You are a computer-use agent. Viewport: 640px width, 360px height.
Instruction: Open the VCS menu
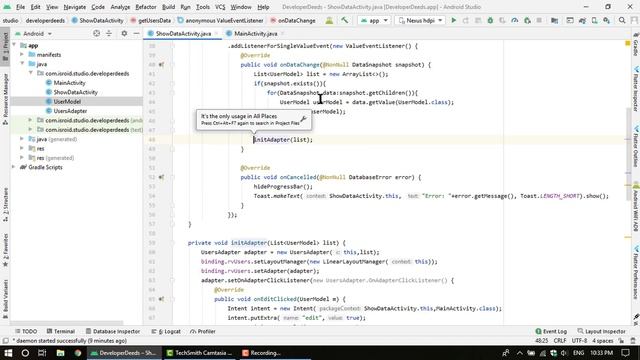click(220, 7)
